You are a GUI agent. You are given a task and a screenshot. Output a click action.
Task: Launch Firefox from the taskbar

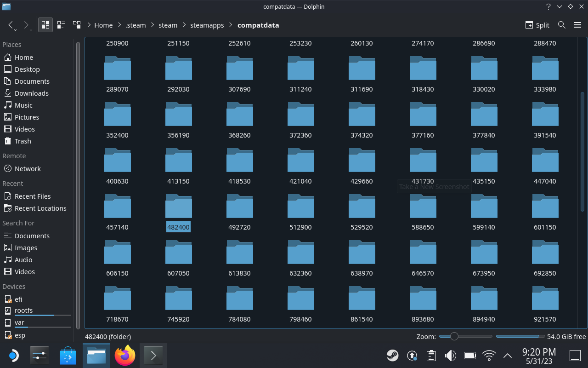(x=125, y=356)
